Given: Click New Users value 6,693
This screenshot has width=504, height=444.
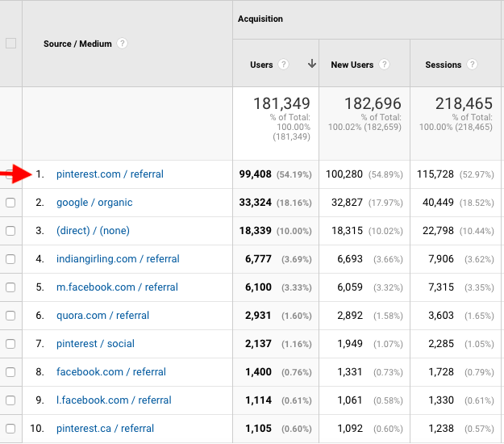Looking at the screenshot, I should tap(350, 259).
